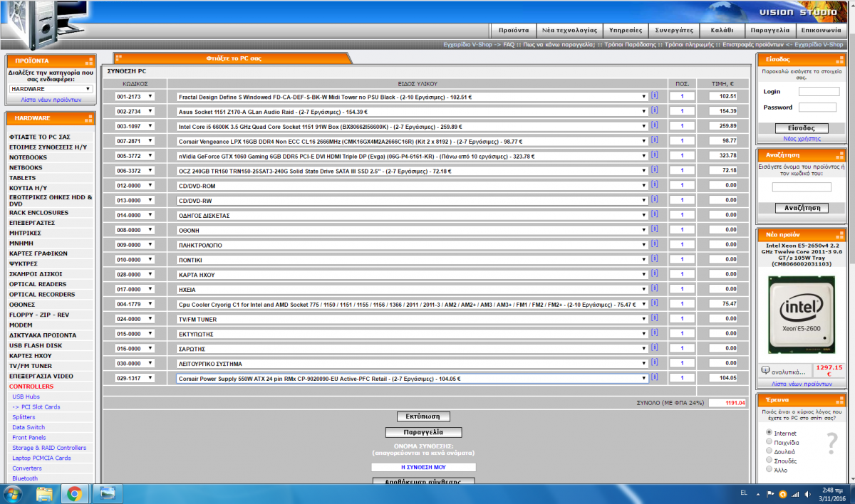Open Storage & RAID Controllers sidebar link
The image size is (855, 504).
[x=49, y=448]
